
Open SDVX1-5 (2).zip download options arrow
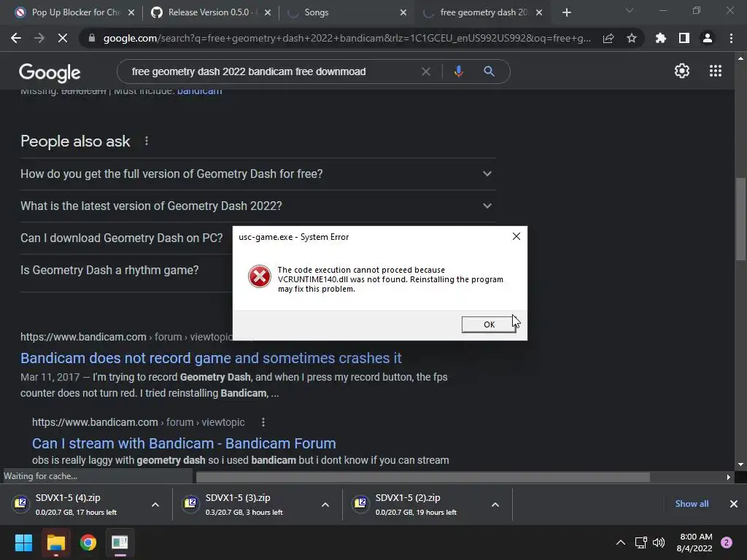pyautogui.click(x=495, y=505)
